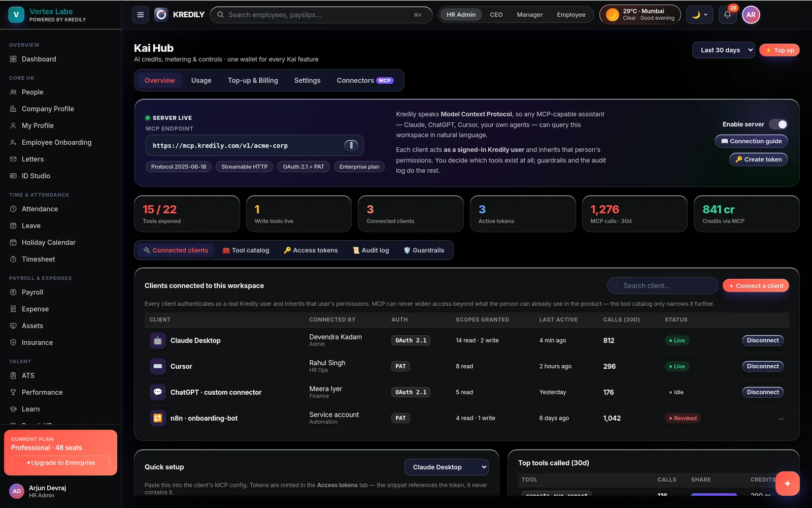Disconnect the Cursor client

pyautogui.click(x=762, y=366)
